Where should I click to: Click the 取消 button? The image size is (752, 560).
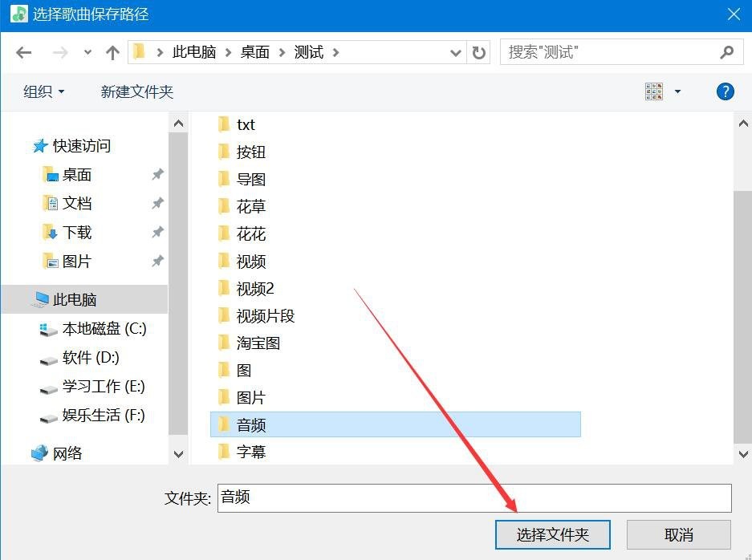tap(679, 534)
